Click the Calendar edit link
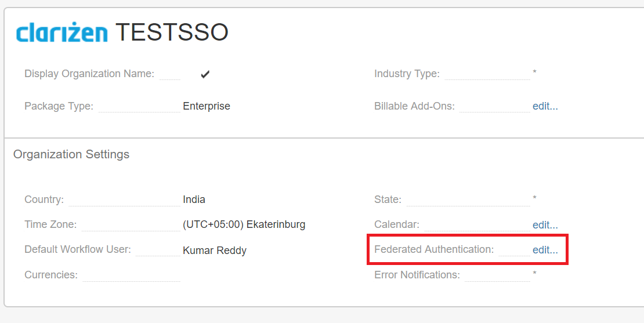Viewport: 644px width, 323px height. (545, 224)
